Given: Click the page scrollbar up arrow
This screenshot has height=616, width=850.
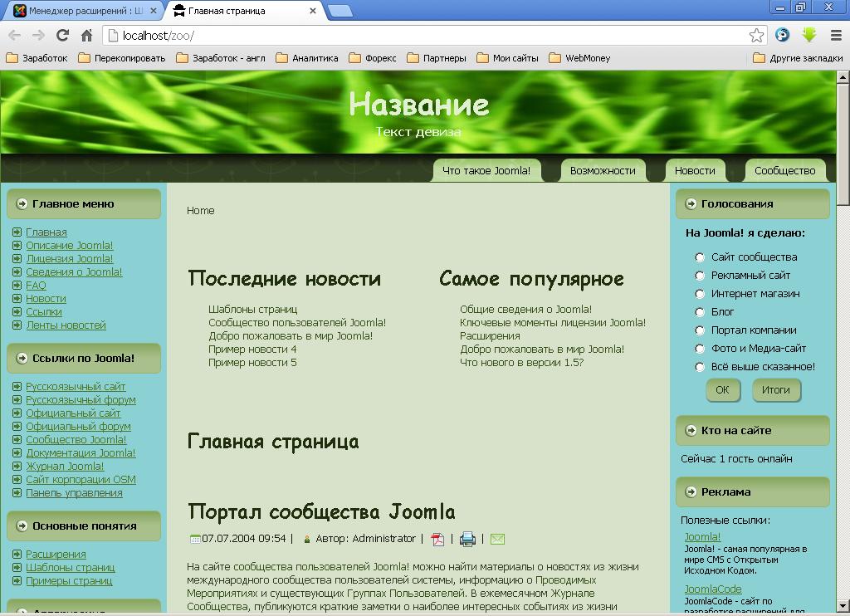Looking at the screenshot, I should [x=843, y=77].
